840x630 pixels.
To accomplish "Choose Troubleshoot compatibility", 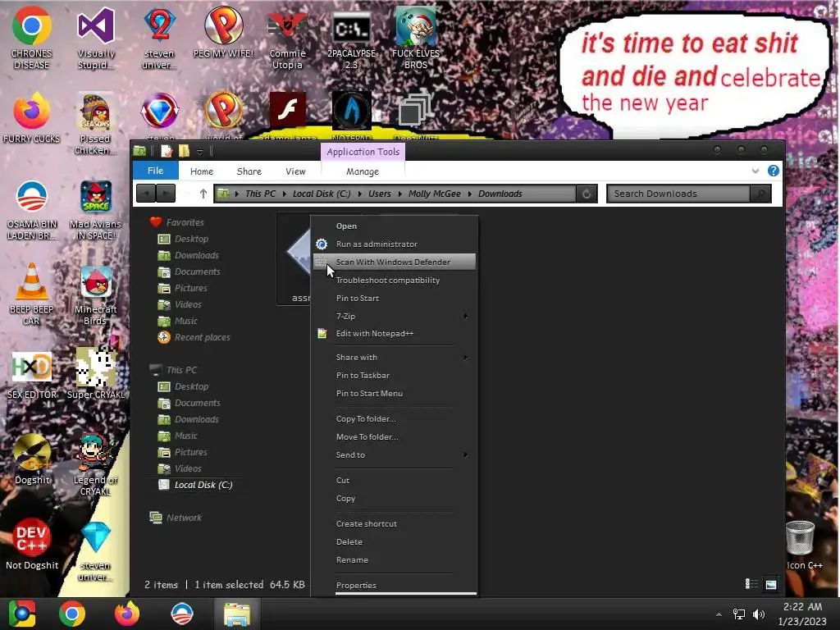I will click(x=394, y=281).
